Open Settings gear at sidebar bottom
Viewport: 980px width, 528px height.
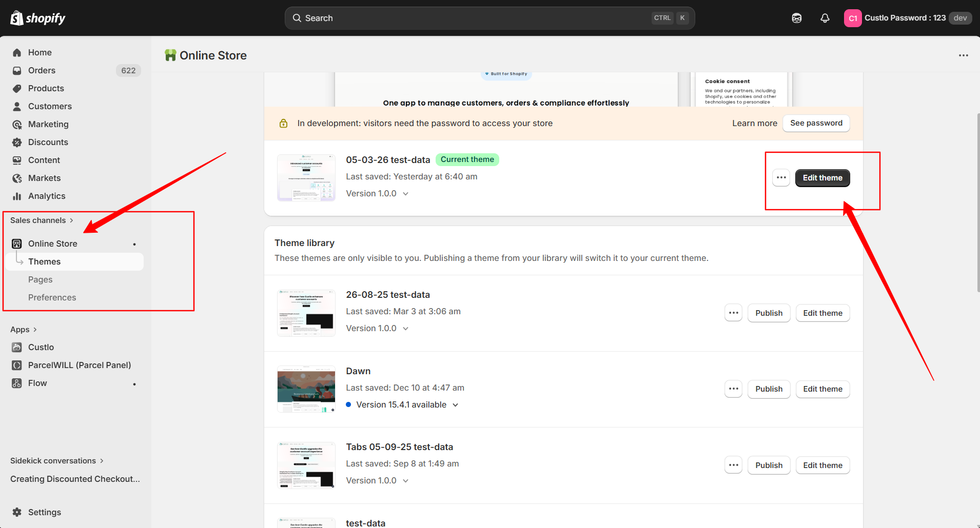click(x=44, y=512)
